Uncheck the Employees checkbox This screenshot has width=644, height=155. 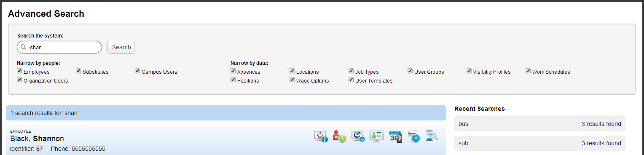(19, 71)
